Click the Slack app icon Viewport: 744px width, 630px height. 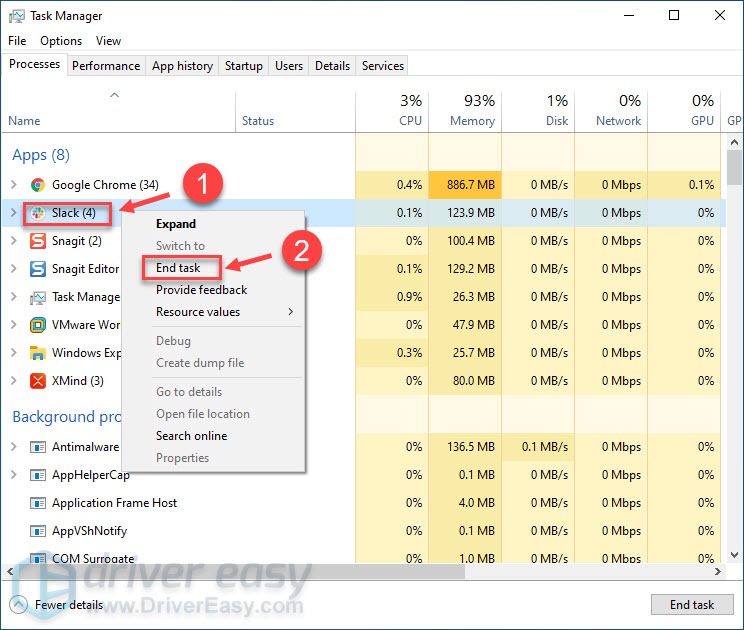click(x=37, y=213)
